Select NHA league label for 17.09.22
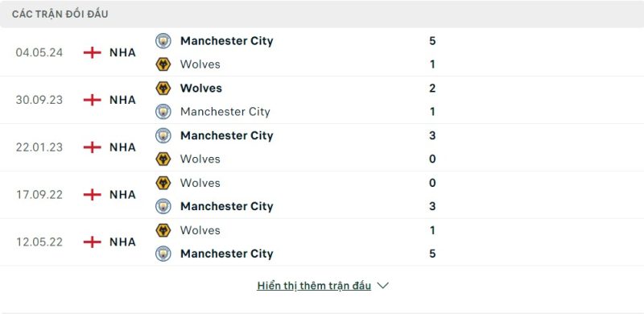Screen dimensions: 644x314 click(x=122, y=194)
